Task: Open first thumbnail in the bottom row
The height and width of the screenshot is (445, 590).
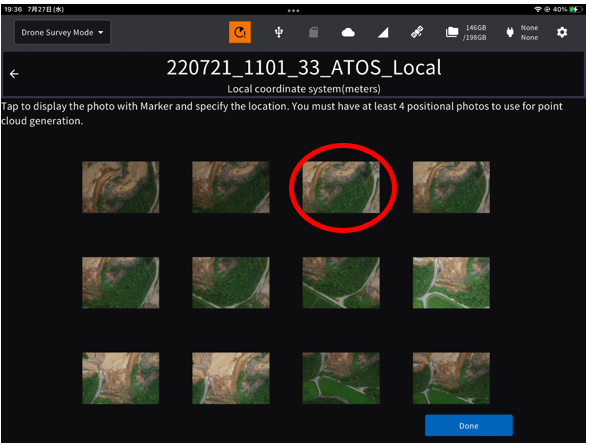Action: [x=120, y=378]
